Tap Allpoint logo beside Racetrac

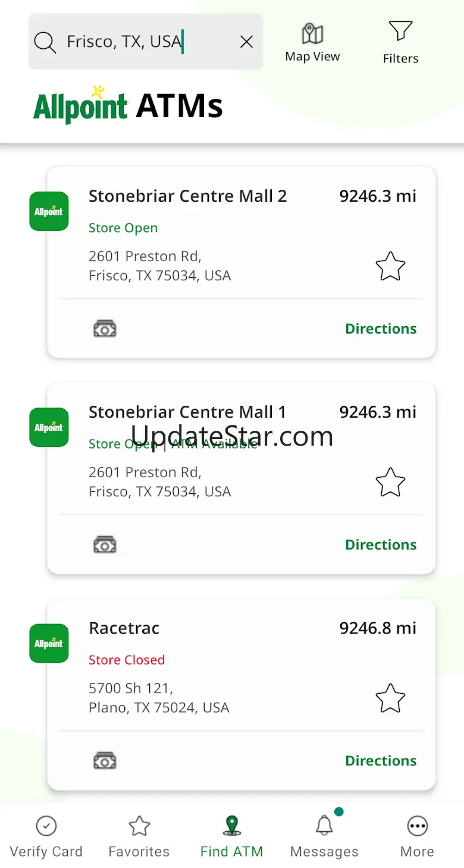click(49, 643)
